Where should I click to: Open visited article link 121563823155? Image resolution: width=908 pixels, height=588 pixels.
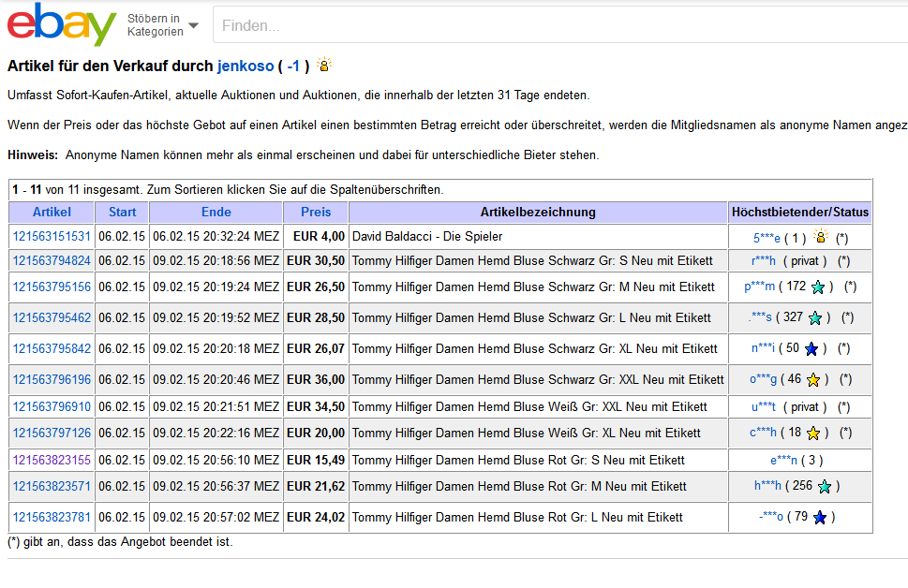coord(52,461)
